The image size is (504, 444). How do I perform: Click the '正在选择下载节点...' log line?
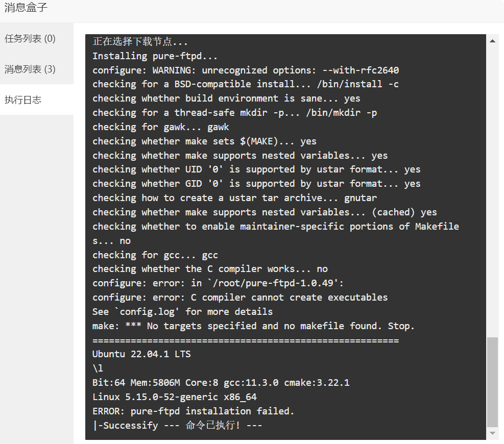coord(140,41)
